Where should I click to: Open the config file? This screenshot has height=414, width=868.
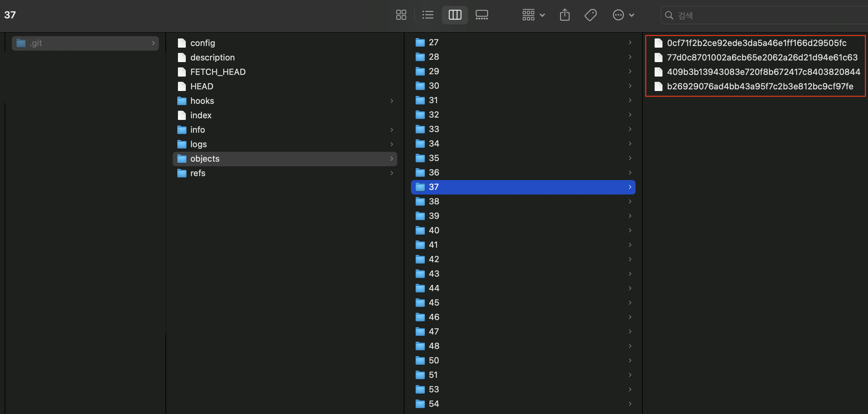[202, 43]
